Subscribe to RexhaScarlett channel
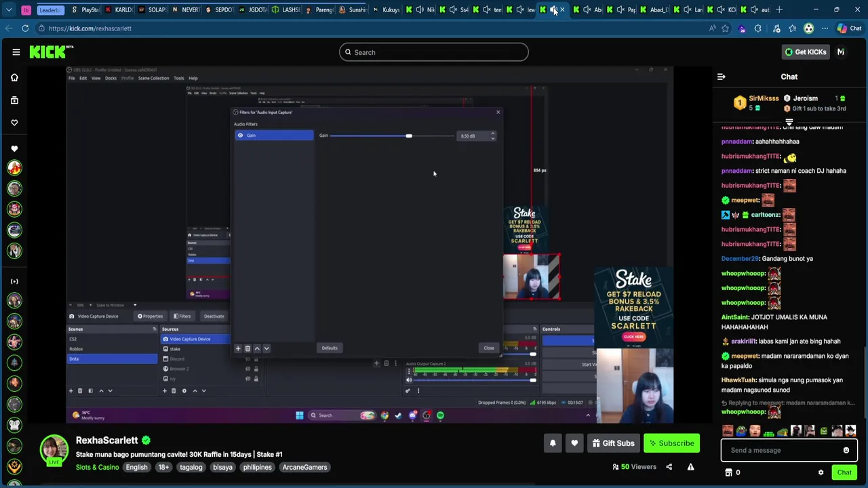The width and height of the screenshot is (868, 488). point(671,443)
